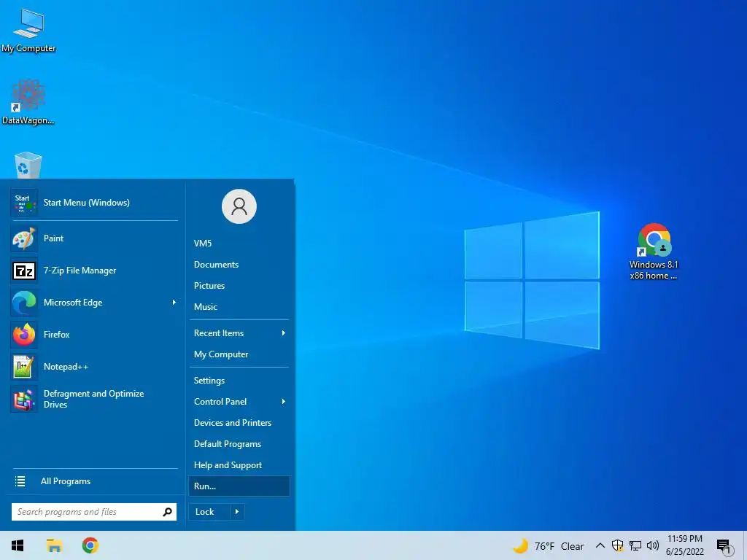Image resolution: width=747 pixels, height=560 pixels.
Task: Click the Windows Security shield tray icon
Action: tap(617, 545)
